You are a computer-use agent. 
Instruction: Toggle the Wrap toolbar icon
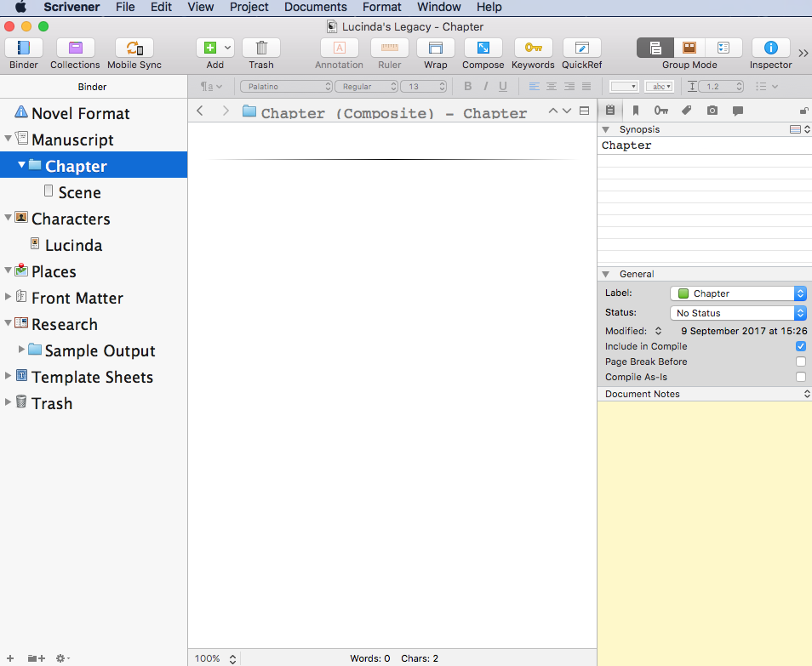[x=436, y=48]
